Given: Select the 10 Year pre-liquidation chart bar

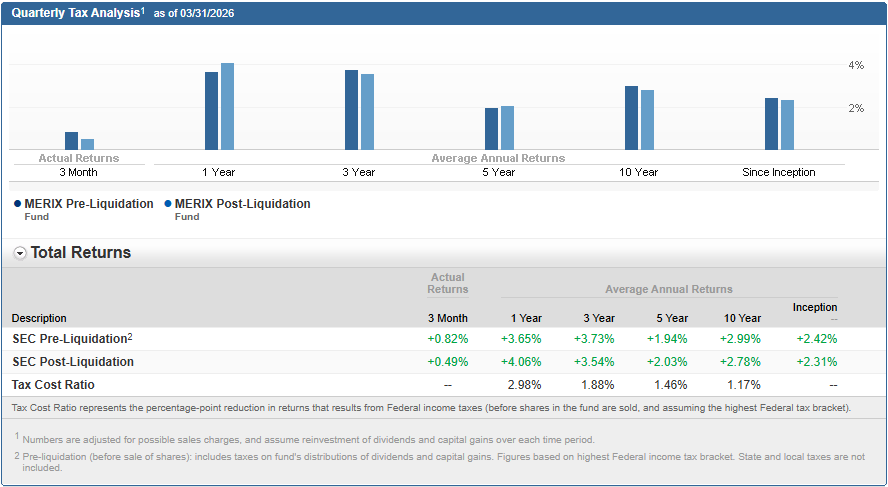Looking at the screenshot, I should 631,118.
